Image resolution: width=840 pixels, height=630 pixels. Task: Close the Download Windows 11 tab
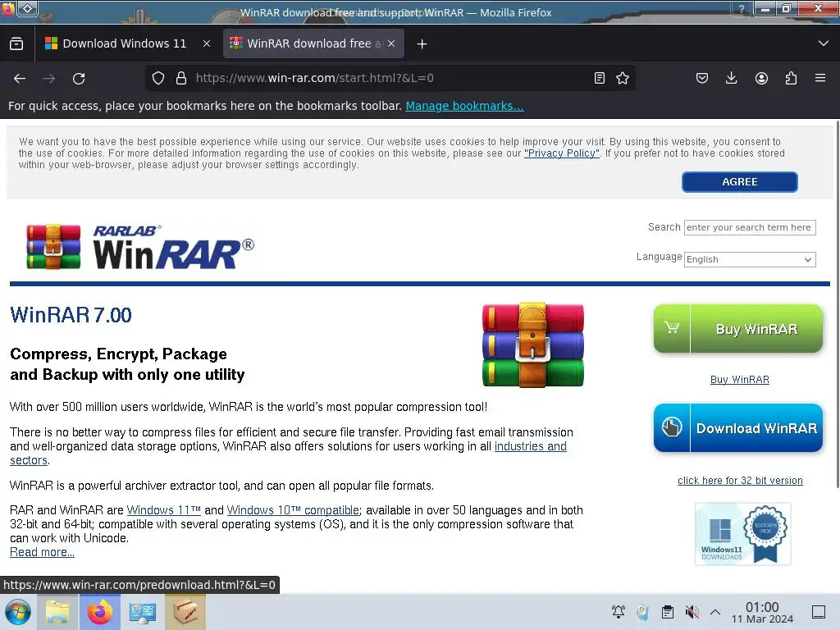[206, 44]
